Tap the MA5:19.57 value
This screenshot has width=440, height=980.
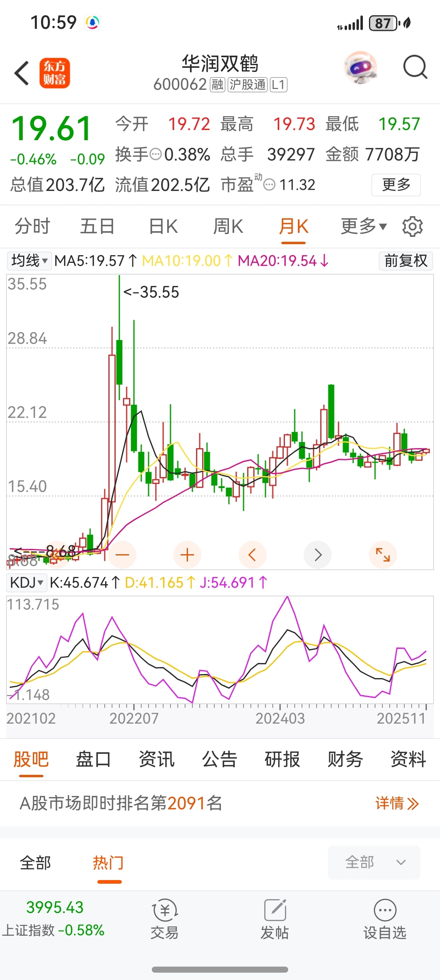[x=96, y=260]
